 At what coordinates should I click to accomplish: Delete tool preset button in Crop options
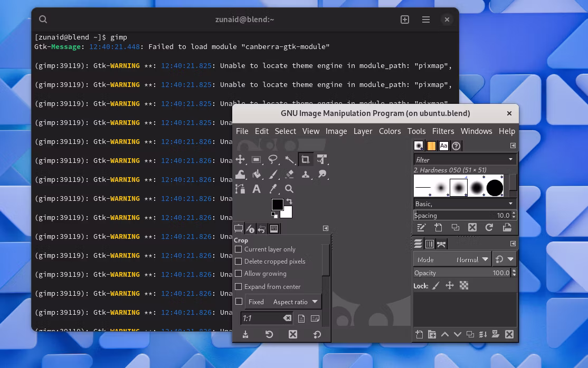click(293, 334)
